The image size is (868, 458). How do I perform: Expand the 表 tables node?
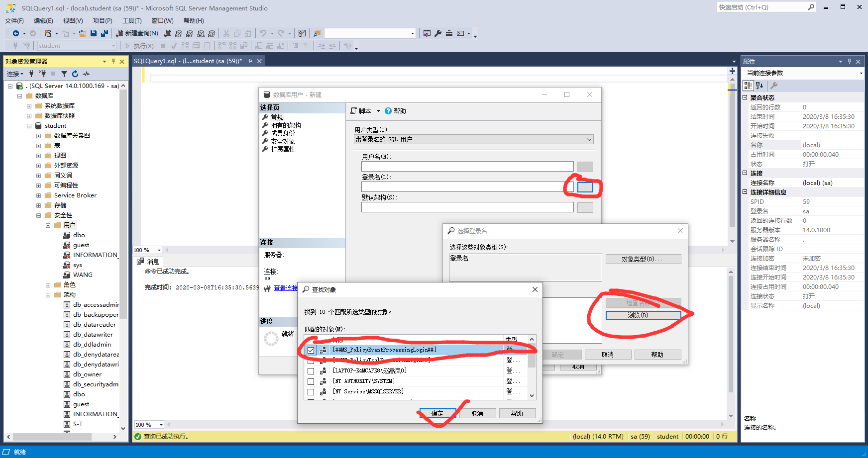[x=38, y=146]
